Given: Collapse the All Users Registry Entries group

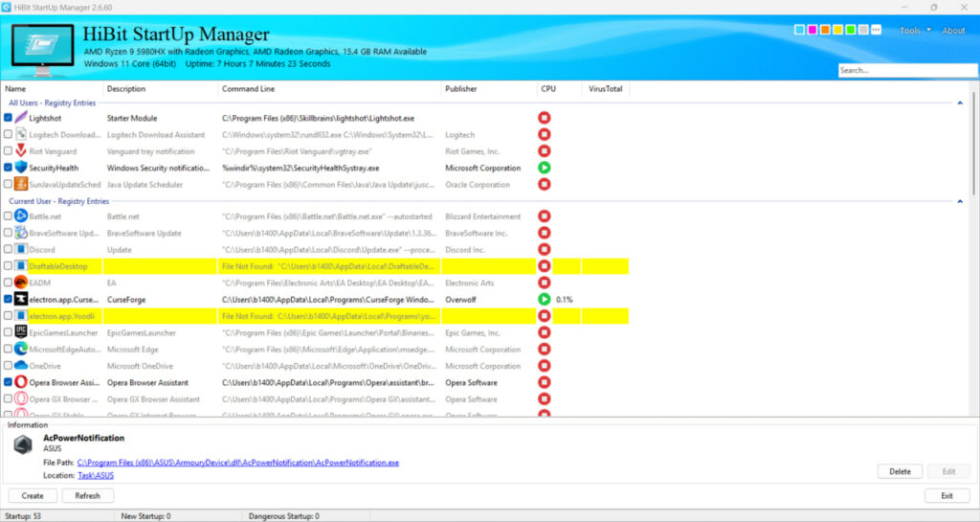Looking at the screenshot, I should tap(960, 102).
